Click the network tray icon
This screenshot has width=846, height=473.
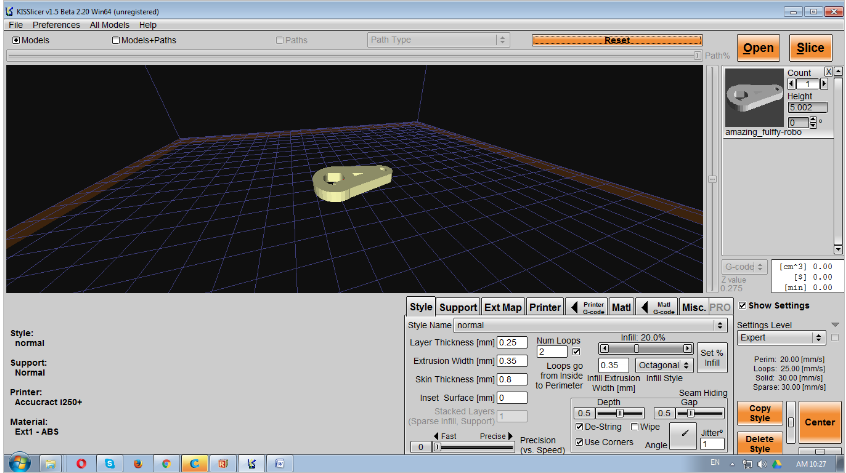pyautogui.click(x=747, y=464)
